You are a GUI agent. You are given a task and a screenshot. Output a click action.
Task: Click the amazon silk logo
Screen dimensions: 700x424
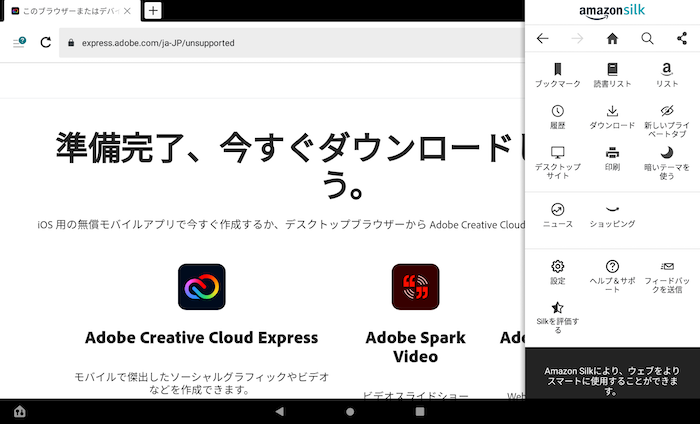click(x=612, y=12)
